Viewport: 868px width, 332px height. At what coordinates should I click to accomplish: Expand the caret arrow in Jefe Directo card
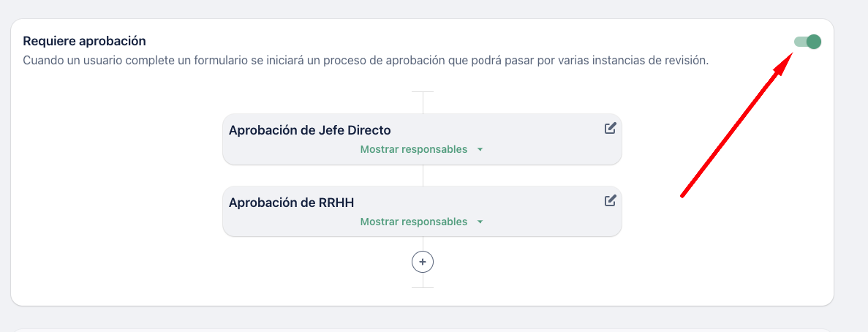tap(480, 150)
